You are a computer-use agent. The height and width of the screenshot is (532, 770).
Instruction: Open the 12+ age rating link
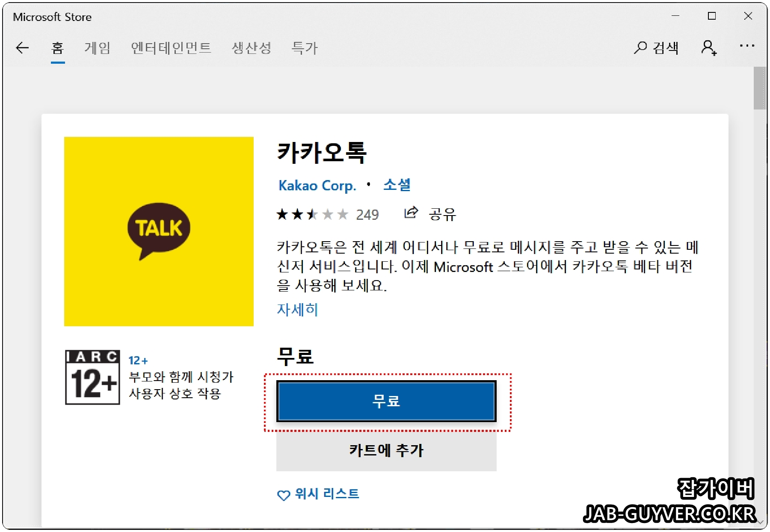pyautogui.click(x=138, y=361)
